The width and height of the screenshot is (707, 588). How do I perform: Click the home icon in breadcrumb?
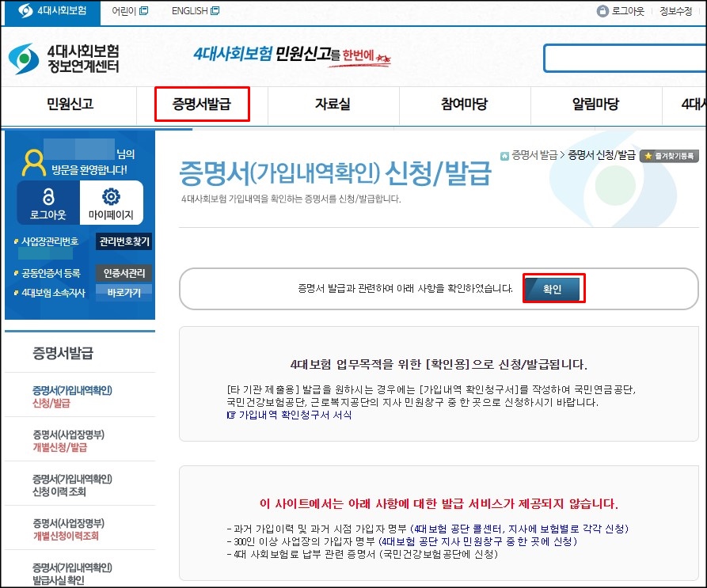click(x=504, y=156)
